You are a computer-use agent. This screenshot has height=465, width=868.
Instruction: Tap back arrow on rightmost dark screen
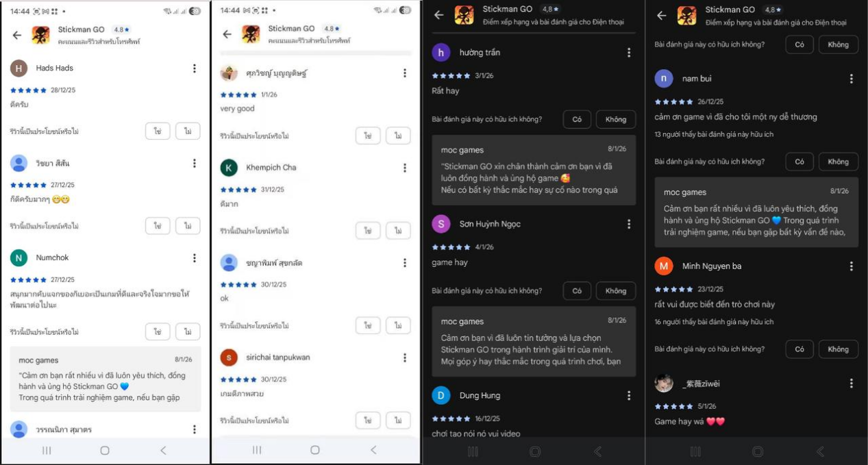[x=662, y=15]
